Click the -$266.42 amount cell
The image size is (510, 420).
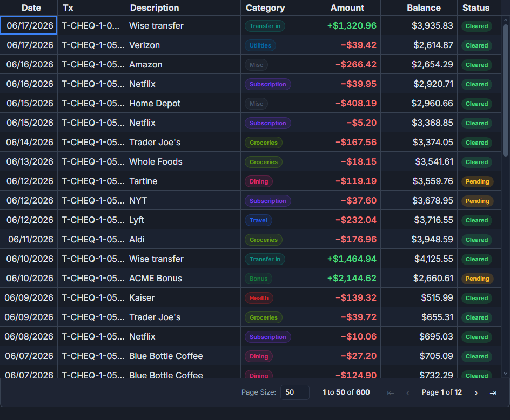point(344,64)
